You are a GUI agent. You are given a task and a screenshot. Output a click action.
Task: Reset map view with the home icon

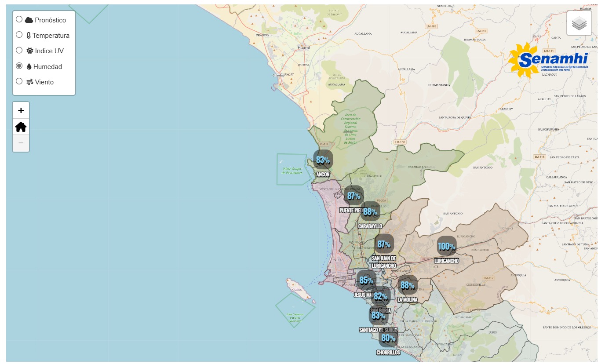tap(21, 127)
